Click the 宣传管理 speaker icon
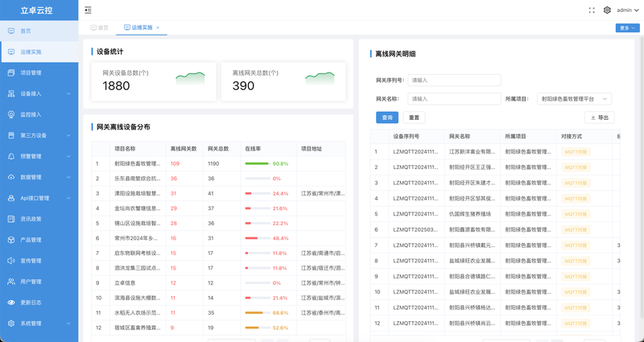 tap(11, 261)
